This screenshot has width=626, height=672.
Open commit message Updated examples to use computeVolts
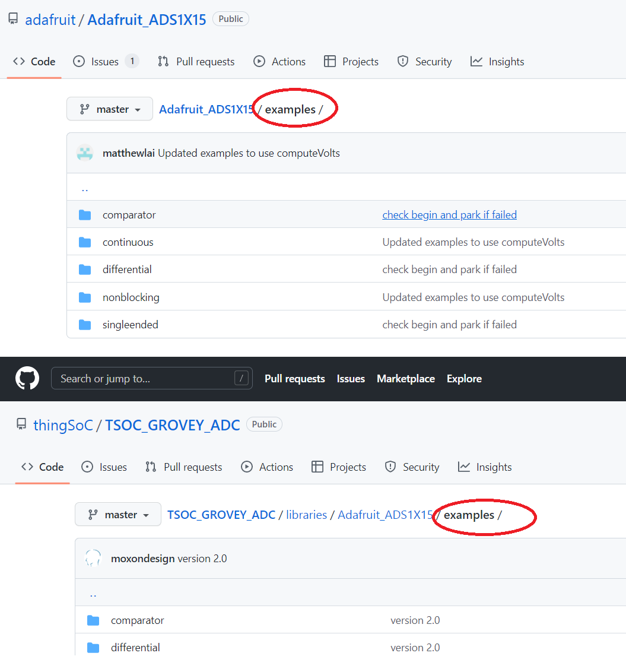tap(249, 153)
